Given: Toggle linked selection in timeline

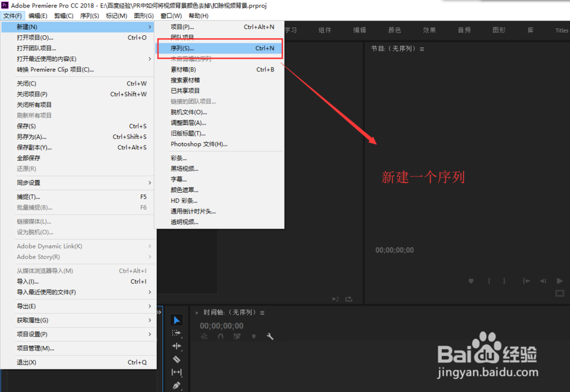Looking at the screenshot, I should [237, 336].
